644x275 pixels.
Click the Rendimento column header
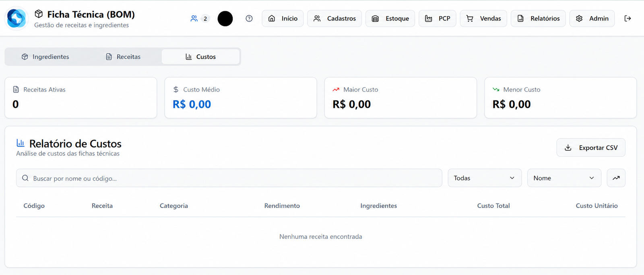282,206
